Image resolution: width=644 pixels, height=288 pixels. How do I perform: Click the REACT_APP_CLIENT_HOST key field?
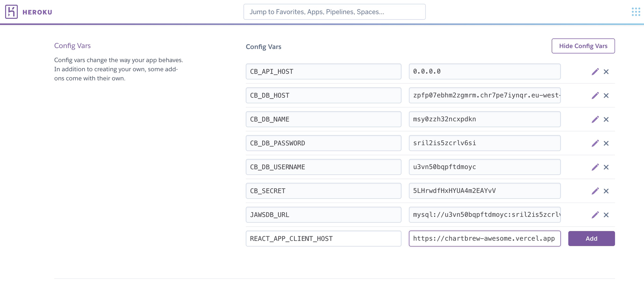click(x=323, y=239)
